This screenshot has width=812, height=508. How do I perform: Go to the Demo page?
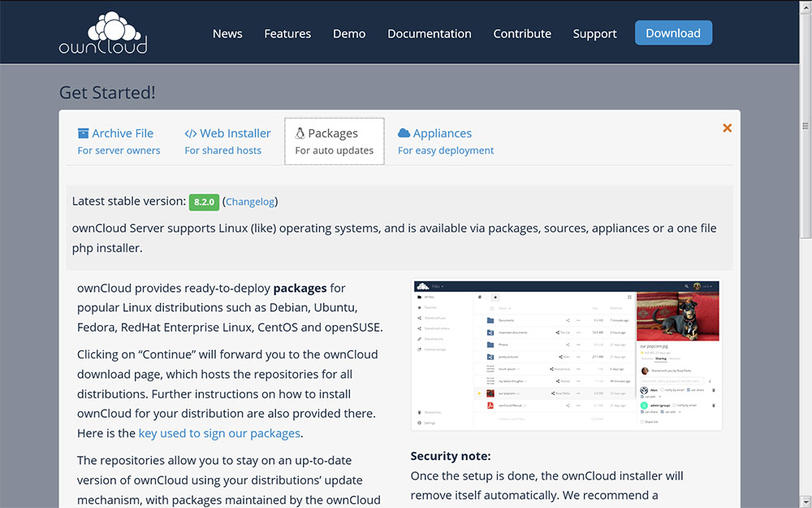tap(349, 33)
